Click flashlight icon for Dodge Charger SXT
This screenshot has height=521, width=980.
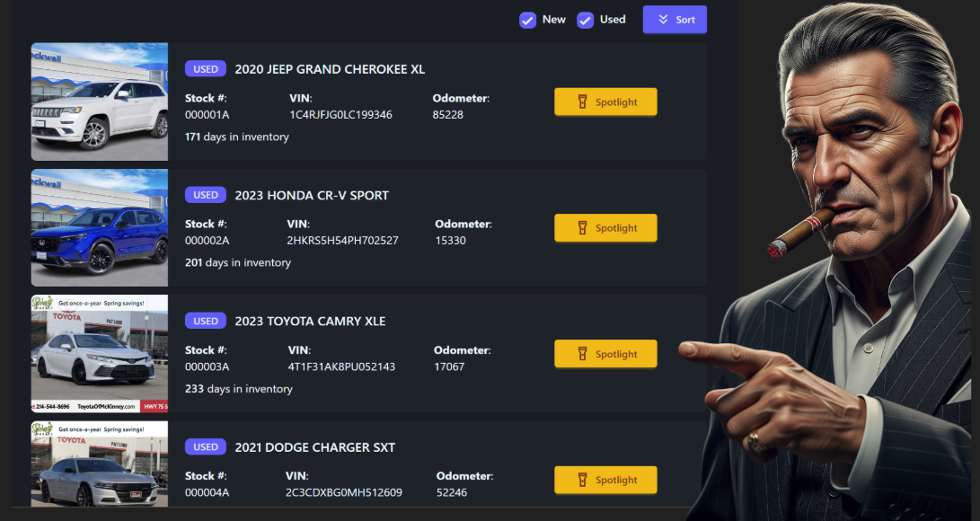click(582, 480)
